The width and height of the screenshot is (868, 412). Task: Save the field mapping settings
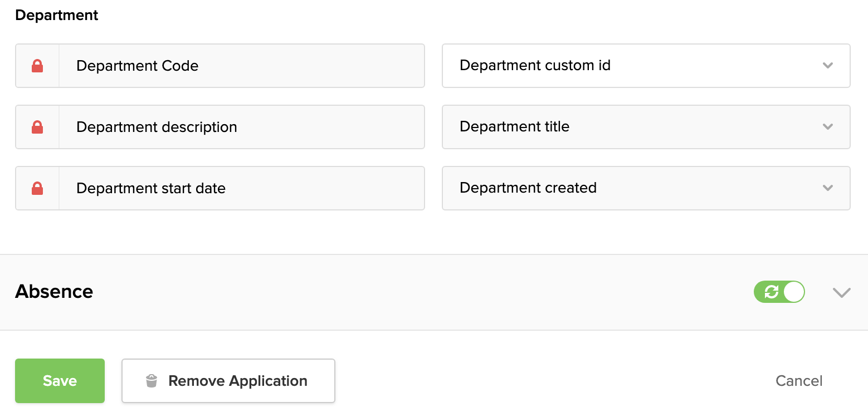(x=60, y=381)
